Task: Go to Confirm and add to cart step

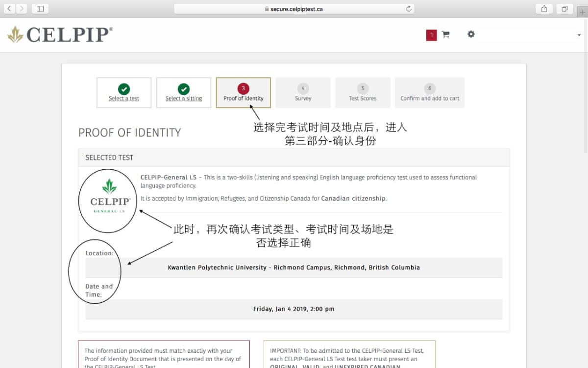Action: click(430, 92)
